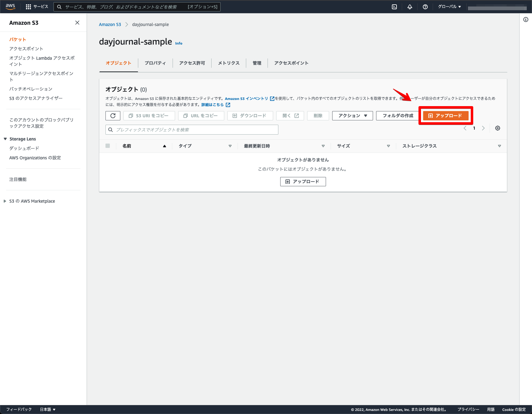The width and height of the screenshot is (532, 414).
Task: Click S3 URI をコピー button
Action: coord(149,116)
